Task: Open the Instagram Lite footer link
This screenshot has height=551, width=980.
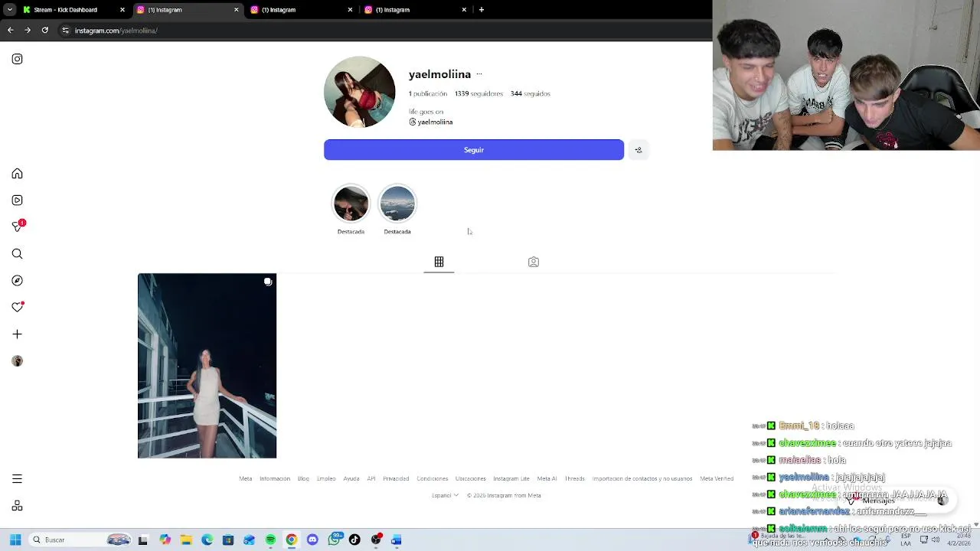Action: click(511, 478)
